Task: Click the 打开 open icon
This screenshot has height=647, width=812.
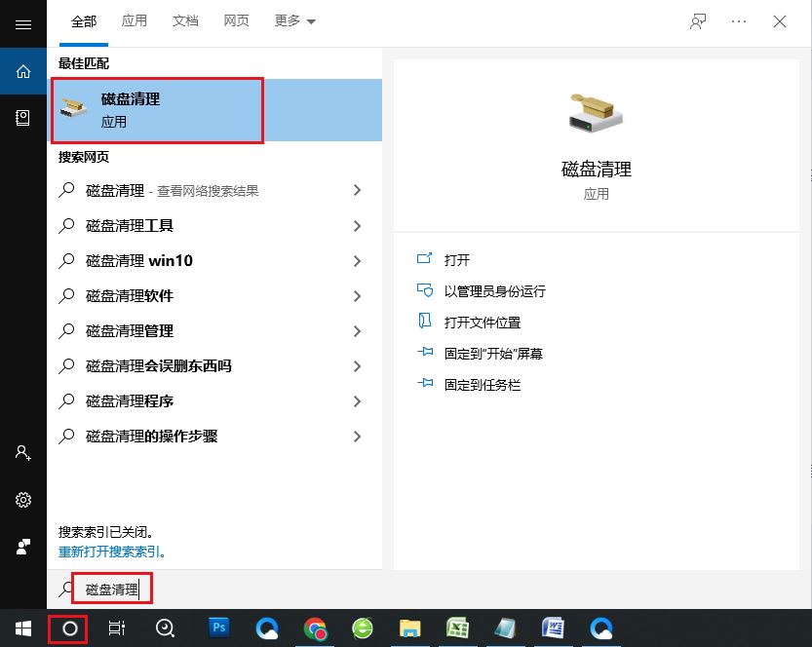Action: coord(424,258)
